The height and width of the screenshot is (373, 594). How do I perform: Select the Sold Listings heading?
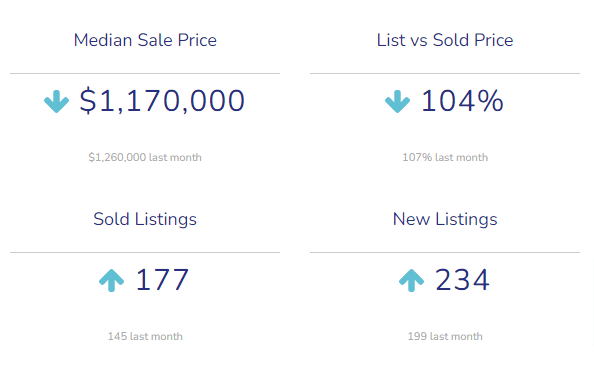point(145,219)
